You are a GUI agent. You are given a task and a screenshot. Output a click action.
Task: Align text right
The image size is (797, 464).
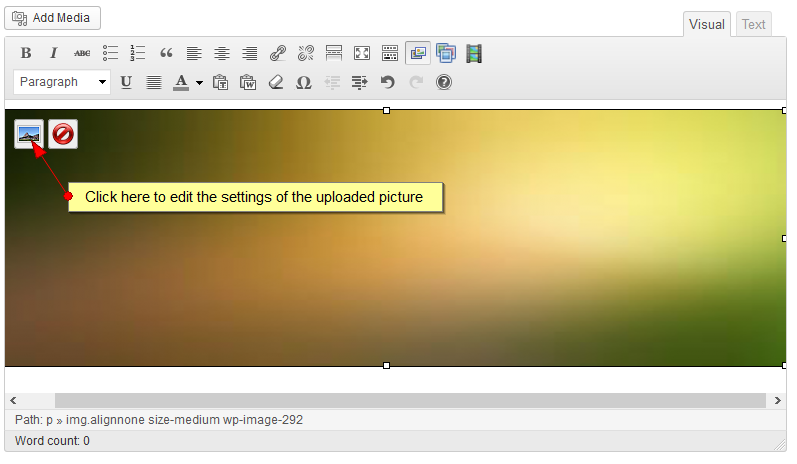click(250, 53)
